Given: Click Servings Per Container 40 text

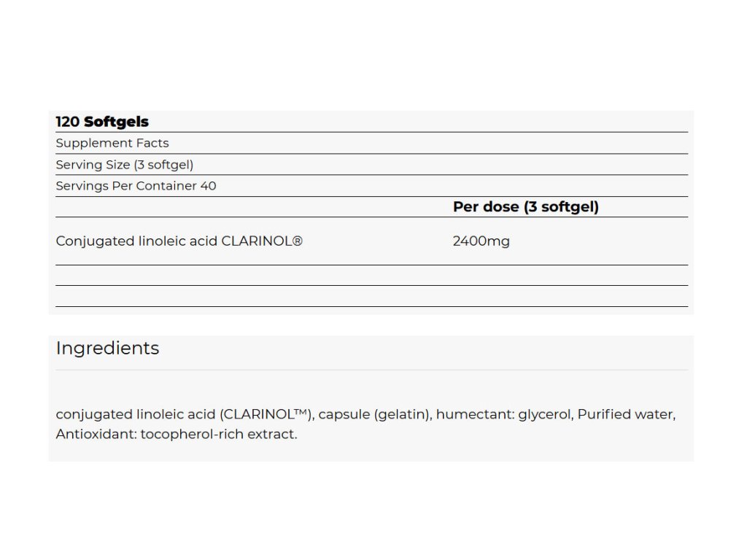Looking at the screenshot, I should point(136,186).
